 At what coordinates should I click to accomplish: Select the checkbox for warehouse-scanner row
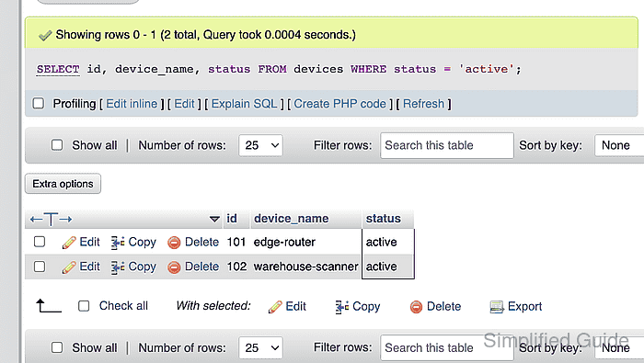click(x=40, y=267)
